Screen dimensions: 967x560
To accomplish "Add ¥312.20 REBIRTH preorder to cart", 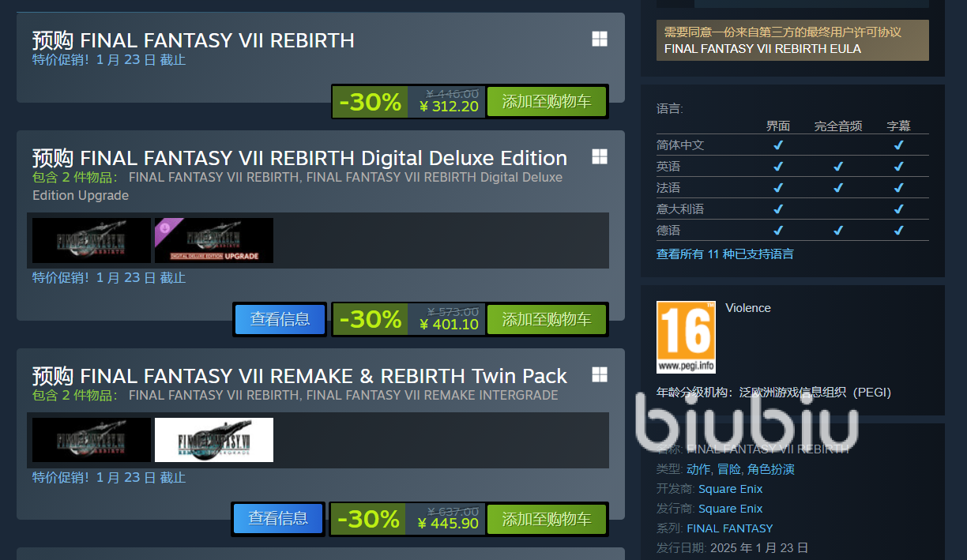I will tap(547, 102).
